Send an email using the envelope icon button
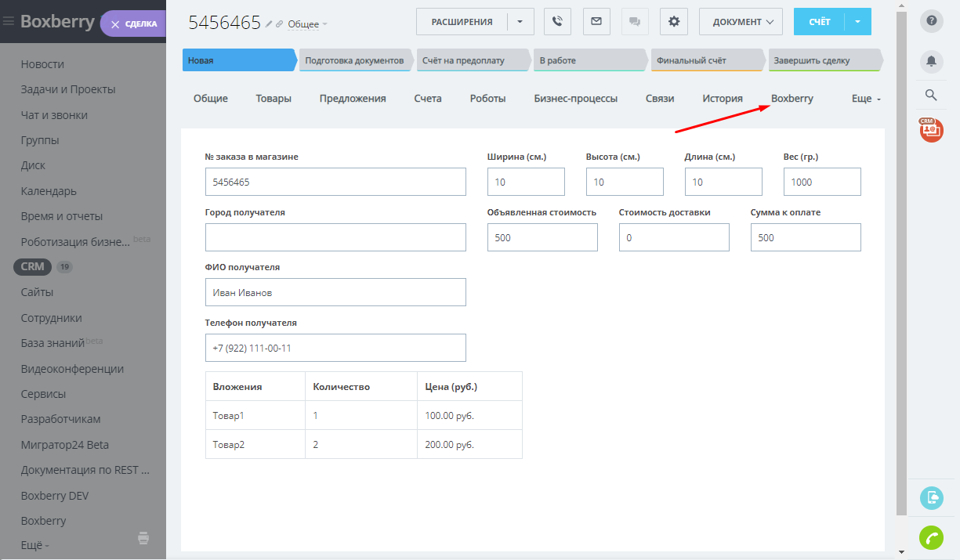This screenshot has height=560, width=960. 596,22
